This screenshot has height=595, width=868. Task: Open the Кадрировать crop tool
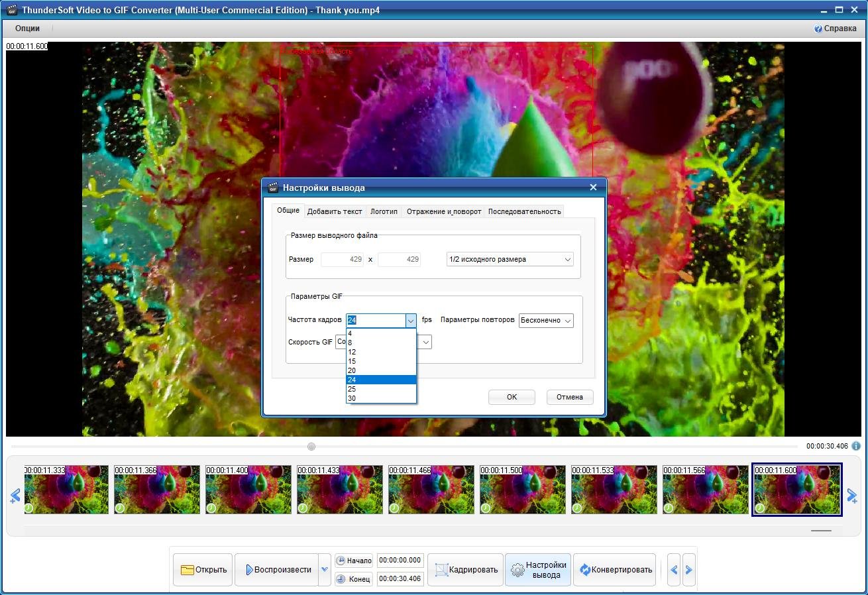coord(465,570)
